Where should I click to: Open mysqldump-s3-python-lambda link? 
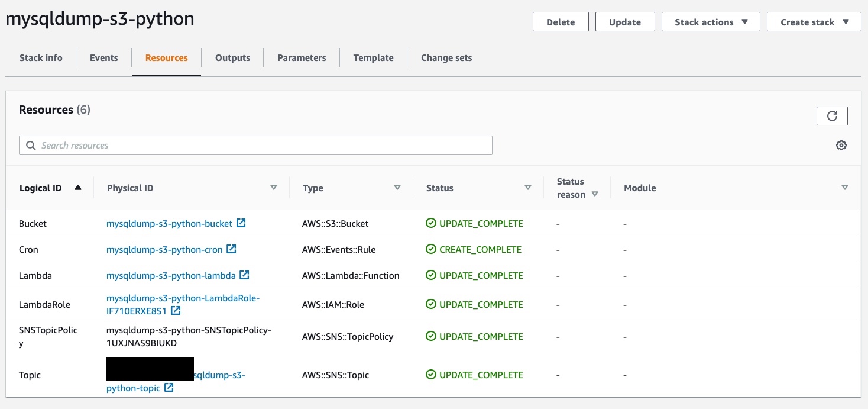(171, 276)
